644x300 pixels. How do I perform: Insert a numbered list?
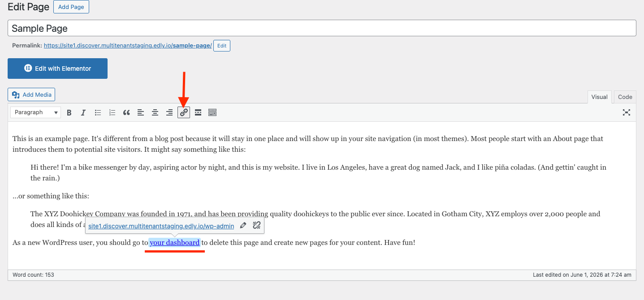[112, 112]
